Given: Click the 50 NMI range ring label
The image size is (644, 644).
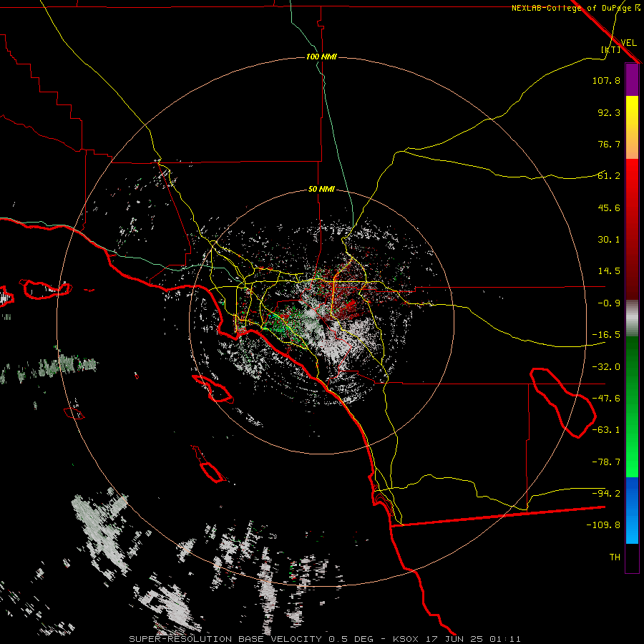Looking at the screenshot, I should pos(321,190).
